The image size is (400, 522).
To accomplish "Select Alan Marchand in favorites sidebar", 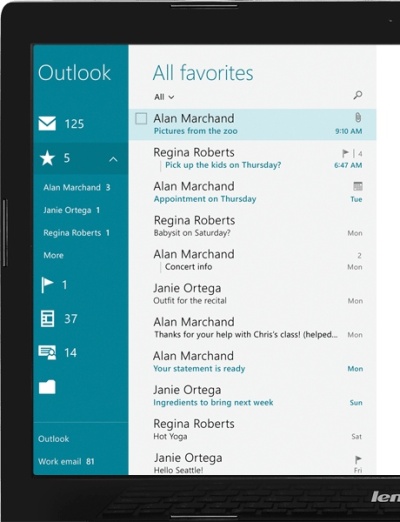I will tap(77, 187).
